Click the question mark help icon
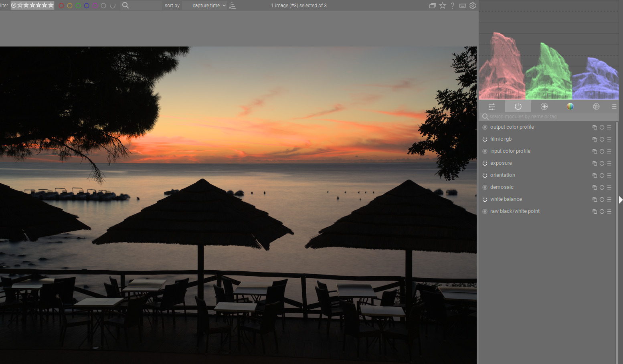Viewport: 623px width, 364px height. coord(453,6)
